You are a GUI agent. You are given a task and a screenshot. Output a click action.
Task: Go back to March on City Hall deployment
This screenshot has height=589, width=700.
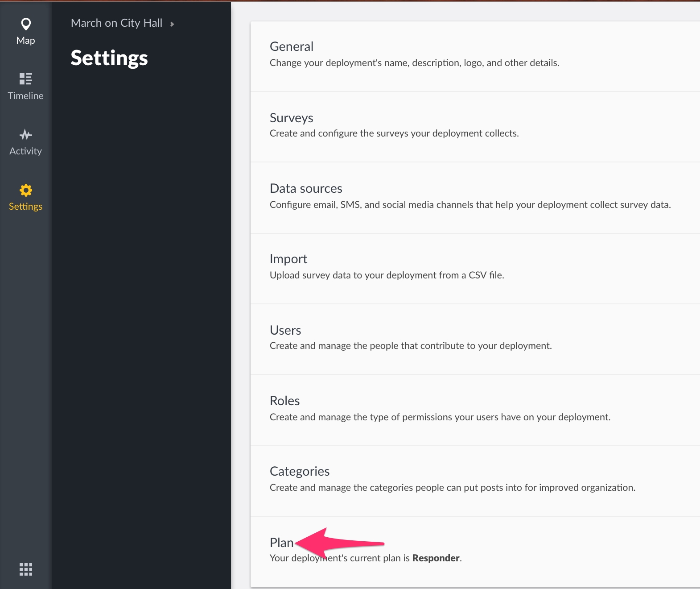(116, 23)
